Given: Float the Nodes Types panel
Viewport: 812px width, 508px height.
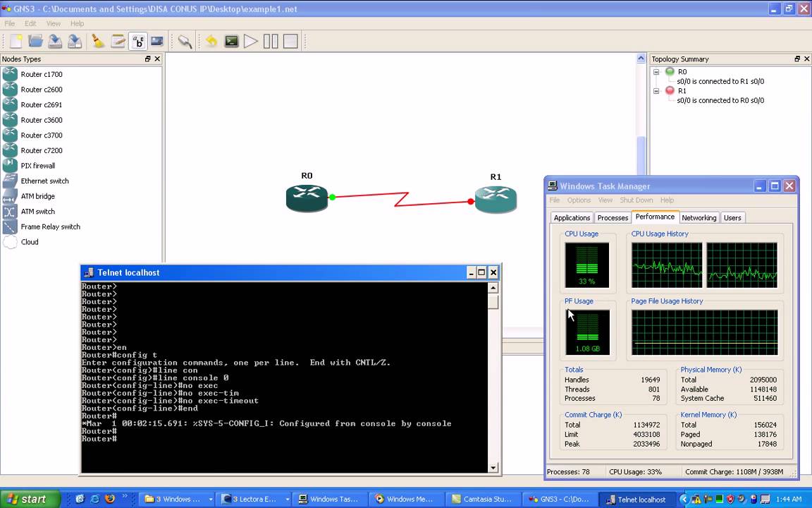Looking at the screenshot, I should pyautogui.click(x=147, y=59).
